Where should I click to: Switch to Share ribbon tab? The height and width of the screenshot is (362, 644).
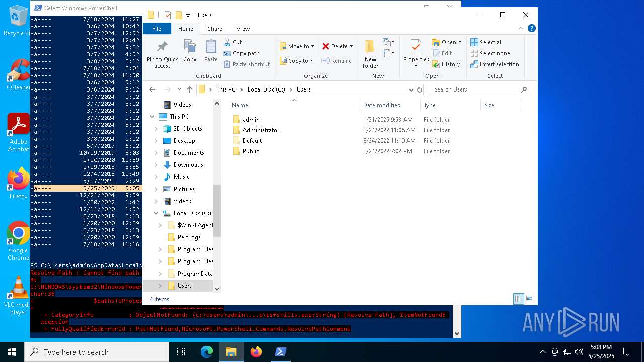click(215, 29)
